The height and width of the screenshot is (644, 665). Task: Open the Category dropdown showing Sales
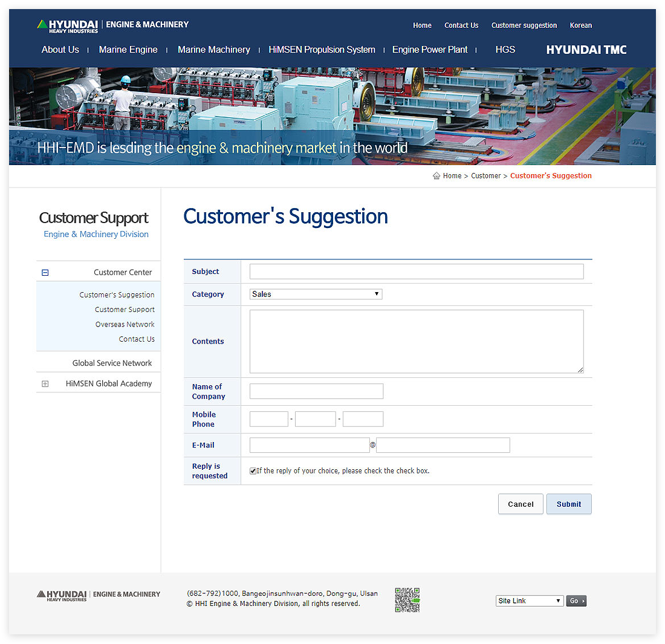coord(316,294)
